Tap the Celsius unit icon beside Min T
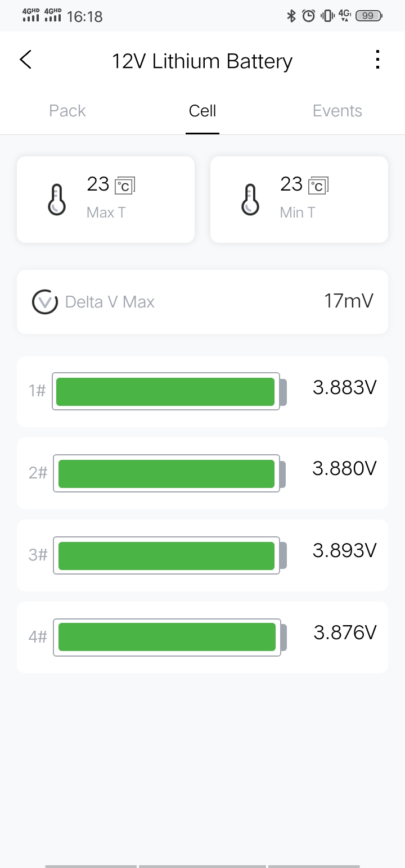The width and height of the screenshot is (405, 868). [318, 185]
